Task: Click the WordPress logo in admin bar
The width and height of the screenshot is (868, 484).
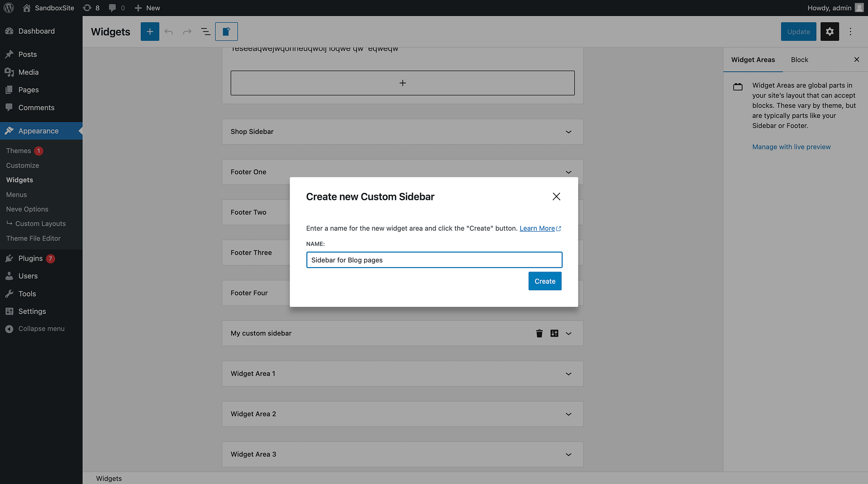Action: pyautogui.click(x=9, y=8)
